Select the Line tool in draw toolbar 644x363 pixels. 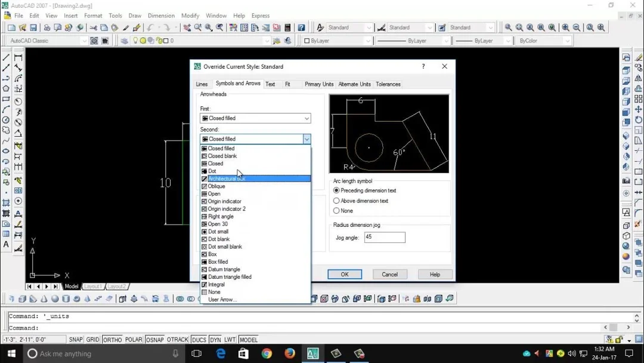[6, 57]
